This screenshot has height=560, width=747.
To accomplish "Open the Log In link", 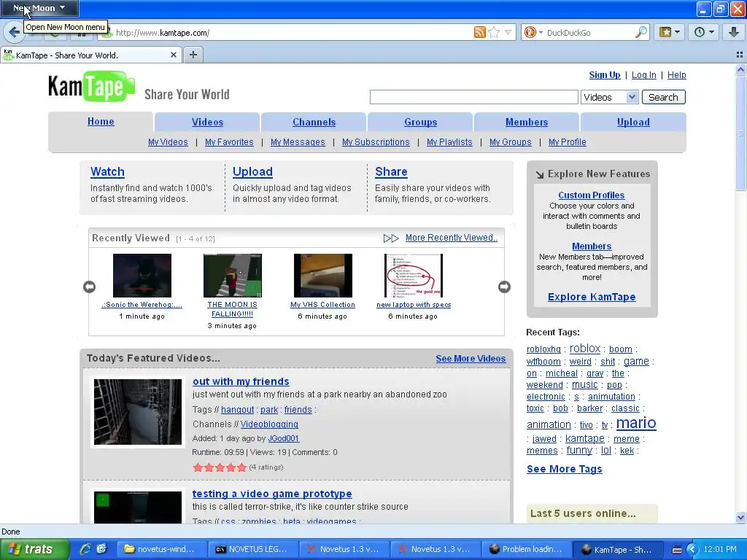I will pos(643,75).
